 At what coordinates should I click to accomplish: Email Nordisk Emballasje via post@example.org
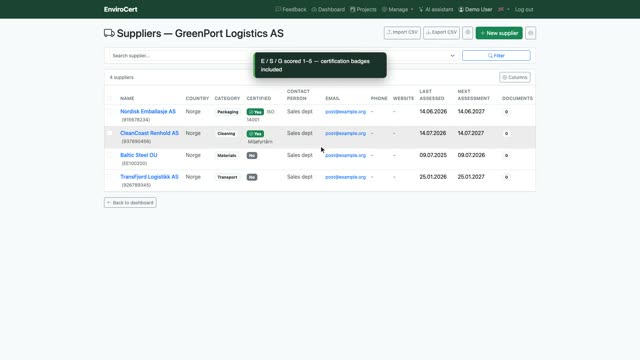[x=345, y=112]
